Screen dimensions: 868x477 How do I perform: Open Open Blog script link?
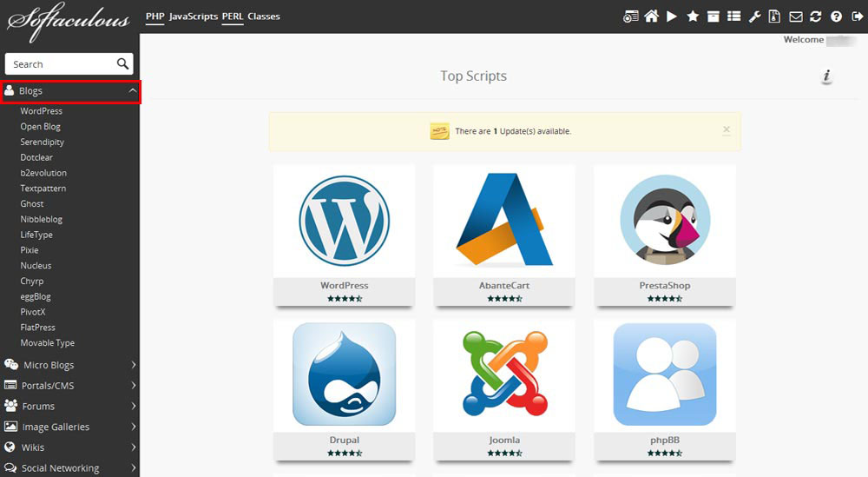coord(41,126)
